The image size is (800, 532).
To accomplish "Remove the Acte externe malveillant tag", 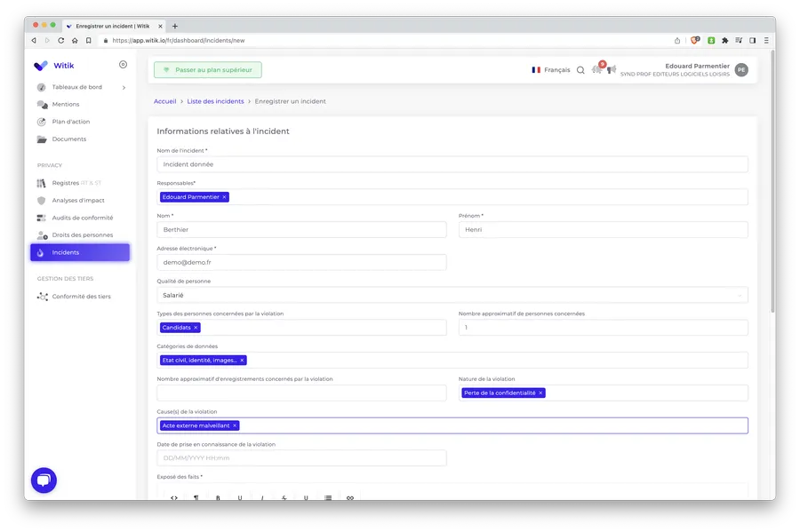I will (x=235, y=425).
